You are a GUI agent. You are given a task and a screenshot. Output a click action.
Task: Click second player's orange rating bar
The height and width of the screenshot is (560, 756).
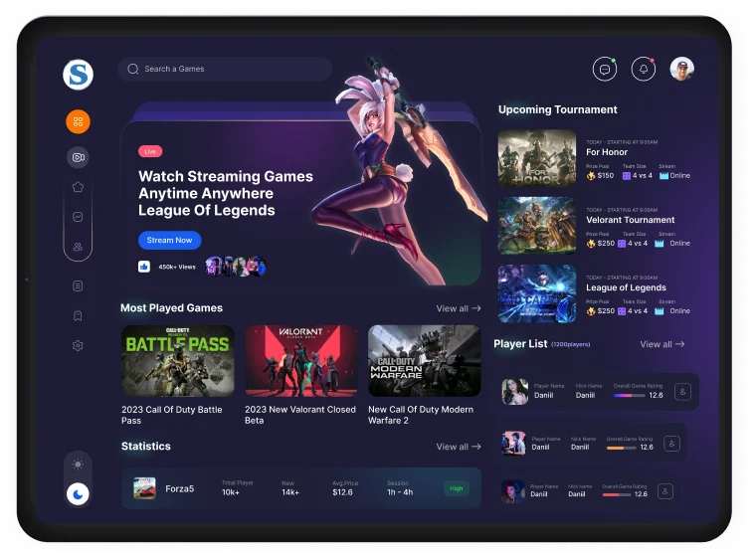coord(622,448)
